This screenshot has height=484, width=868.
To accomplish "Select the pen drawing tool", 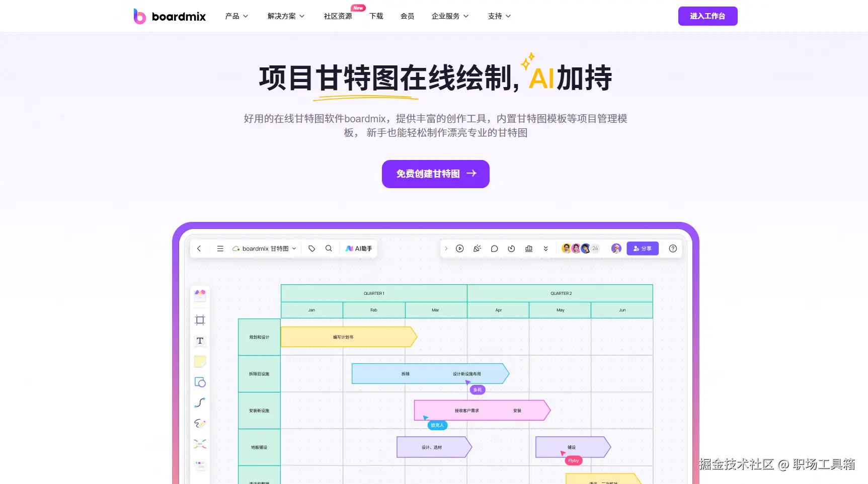I will click(200, 423).
